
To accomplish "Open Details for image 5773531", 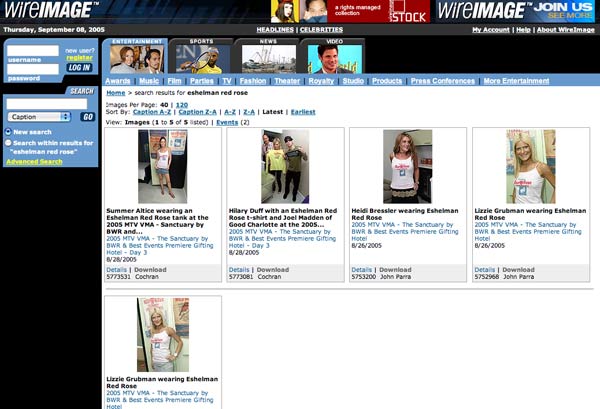I will (x=116, y=270).
